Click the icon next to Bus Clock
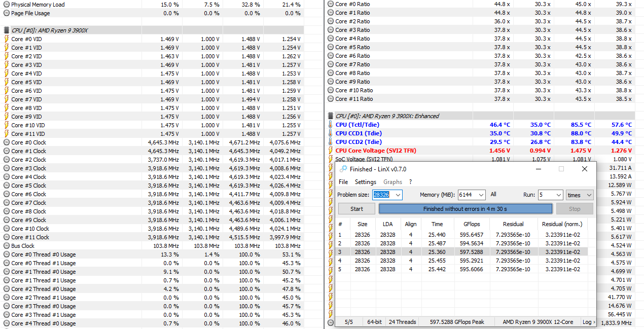 [x=6, y=246]
